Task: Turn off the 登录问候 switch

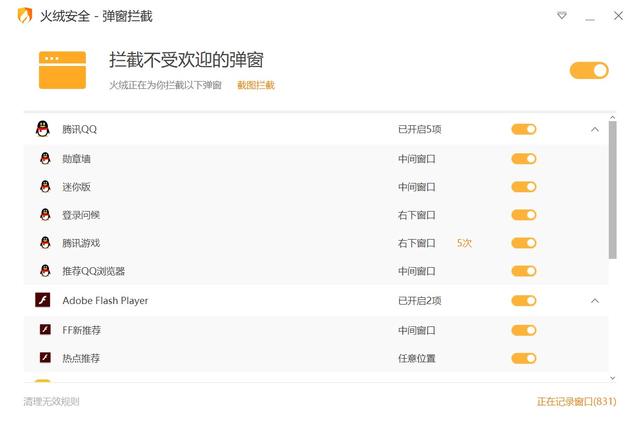Action: (524, 215)
